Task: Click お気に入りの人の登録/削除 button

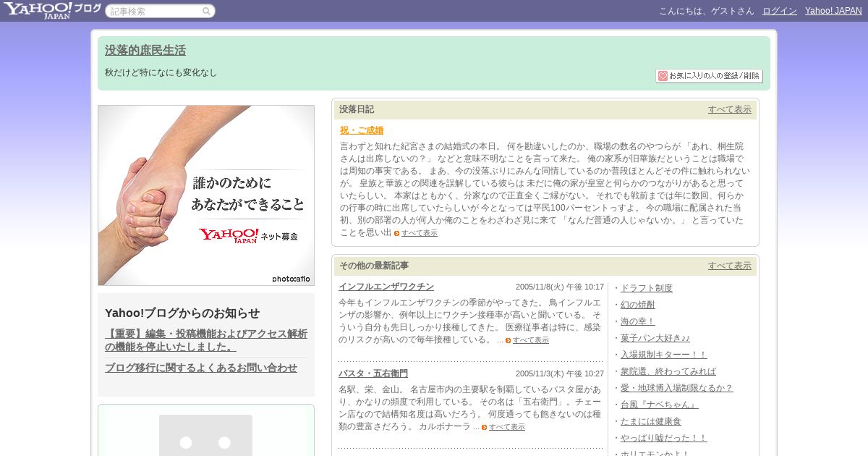Action: coord(709,76)
